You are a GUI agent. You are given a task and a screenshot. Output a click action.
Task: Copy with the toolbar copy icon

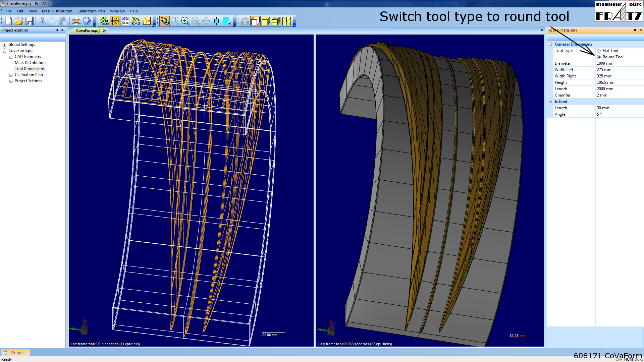pyautogui.click(x=53, y=21)
